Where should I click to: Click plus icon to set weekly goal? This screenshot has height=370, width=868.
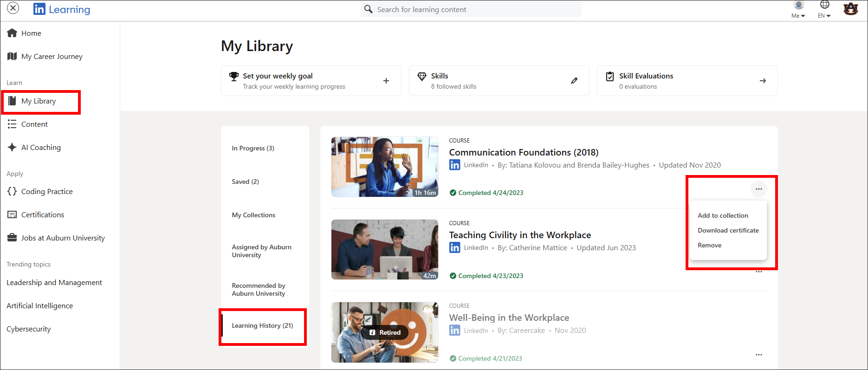click(386, 81)
